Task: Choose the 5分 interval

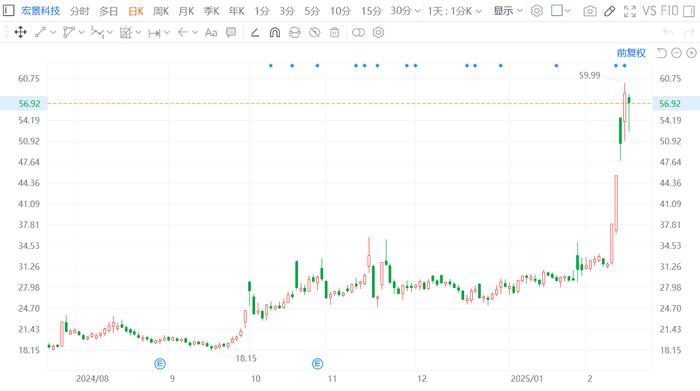Action: 312,11
